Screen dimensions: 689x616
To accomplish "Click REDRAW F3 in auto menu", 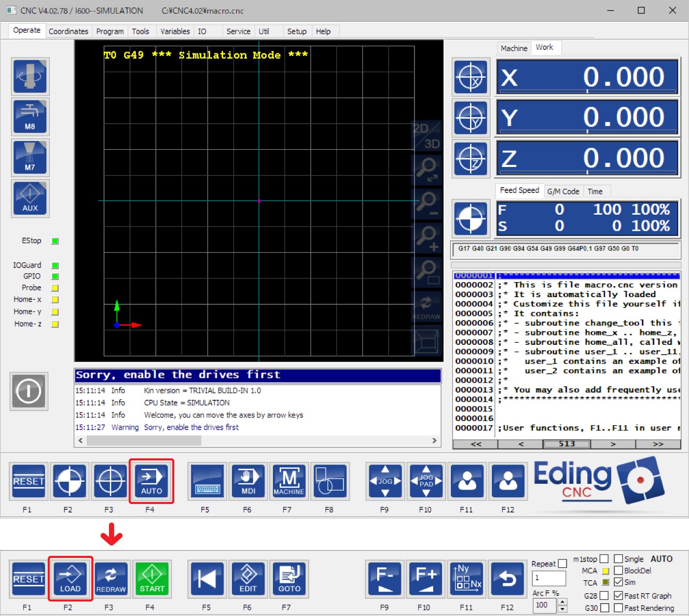I will click(x=111, y=579).
